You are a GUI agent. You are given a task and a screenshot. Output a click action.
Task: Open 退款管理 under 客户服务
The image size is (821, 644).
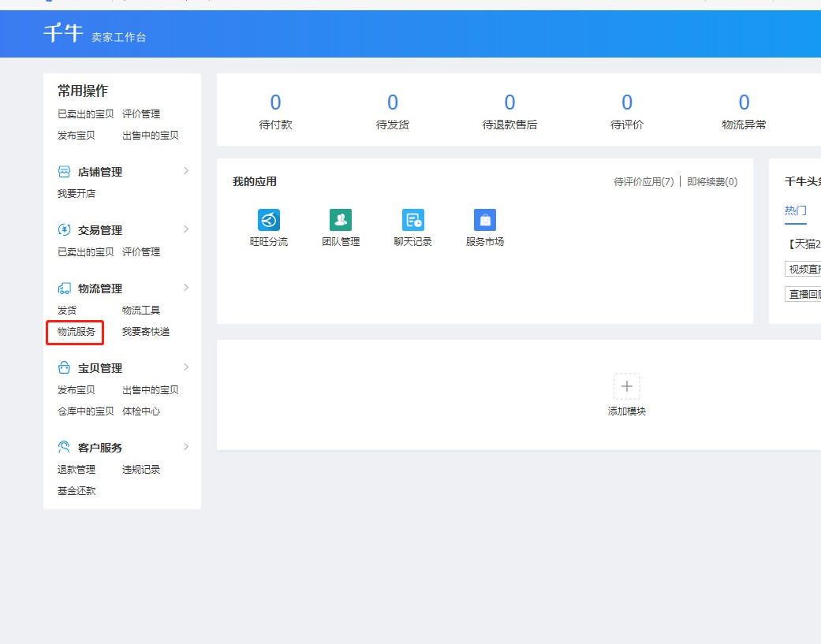click(x=76, y=470)
